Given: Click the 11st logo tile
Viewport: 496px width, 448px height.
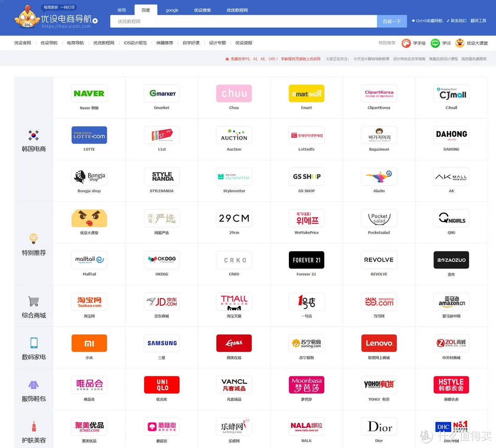Looking at the screenshot, I should coord(162,135).
